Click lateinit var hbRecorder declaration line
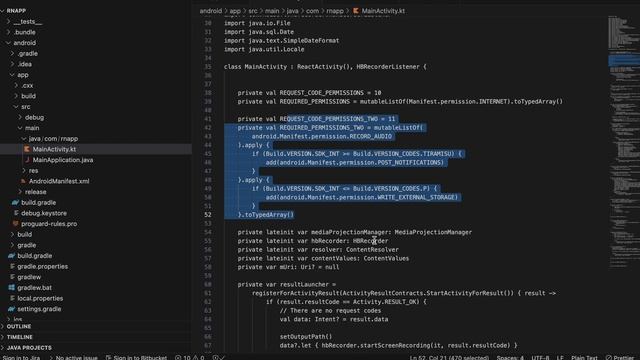This screenshot has height=360, width=640. (x=313, y=241)
